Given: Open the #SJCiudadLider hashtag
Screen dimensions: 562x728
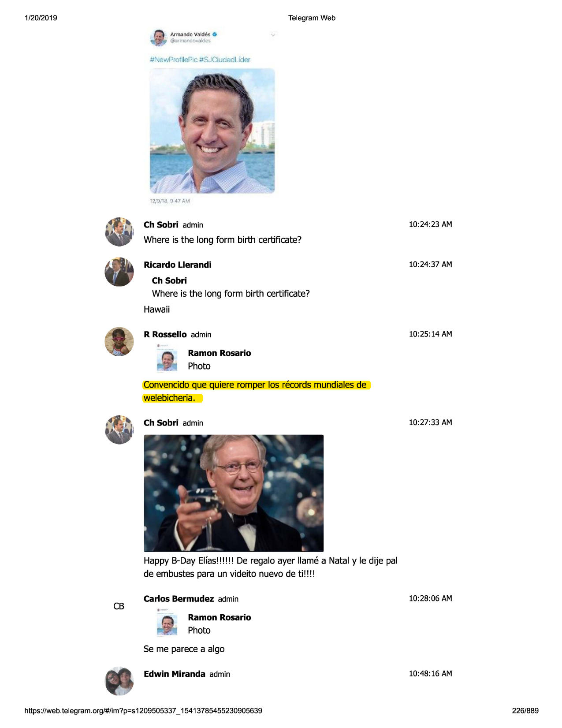Looking at the screenshot, I should point(225,60).
